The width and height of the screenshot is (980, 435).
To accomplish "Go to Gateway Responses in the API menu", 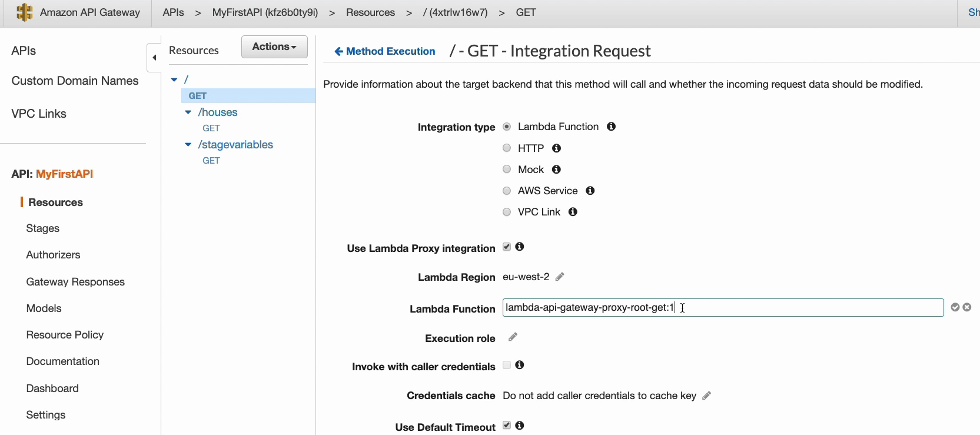I will click(75, 282).
